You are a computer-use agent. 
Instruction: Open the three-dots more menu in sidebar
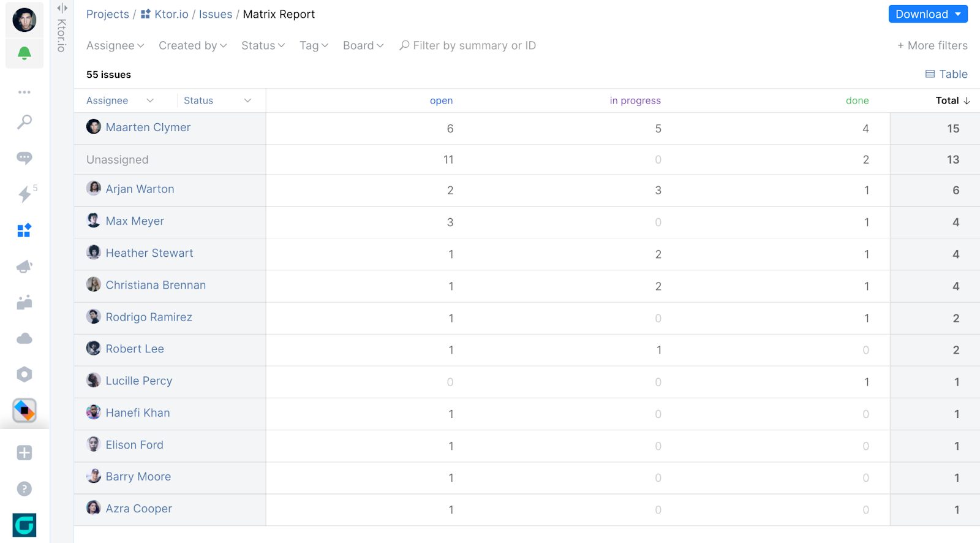24,92
